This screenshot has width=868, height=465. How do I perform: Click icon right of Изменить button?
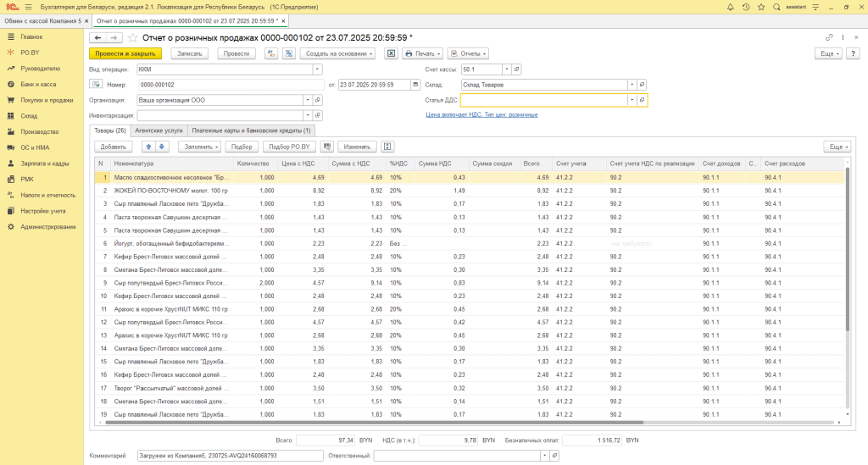tap(387, 147)
